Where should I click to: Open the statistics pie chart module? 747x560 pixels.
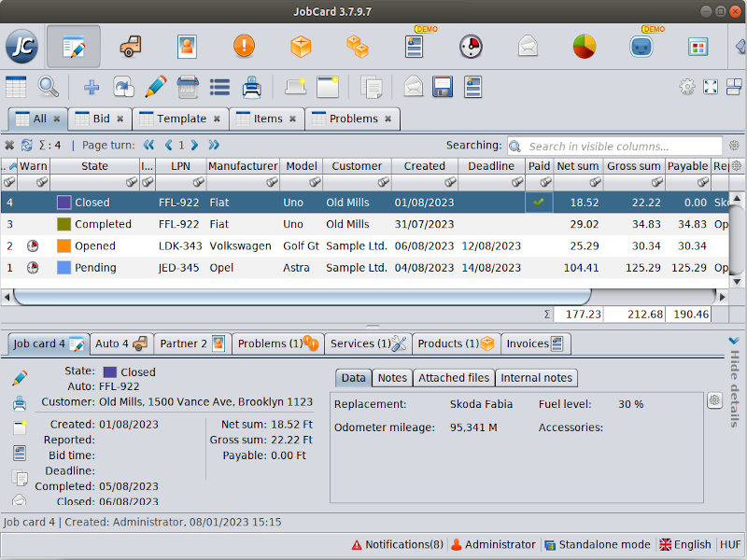(x=585, y=46)
